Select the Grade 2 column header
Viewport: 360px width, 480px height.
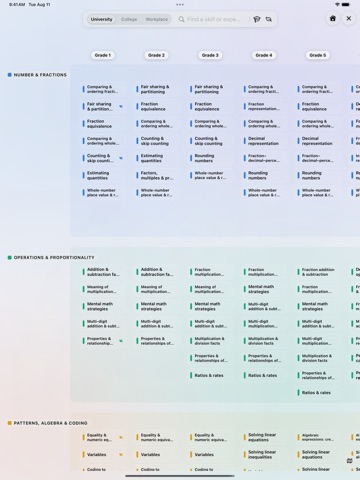click(x=156, y=55)
